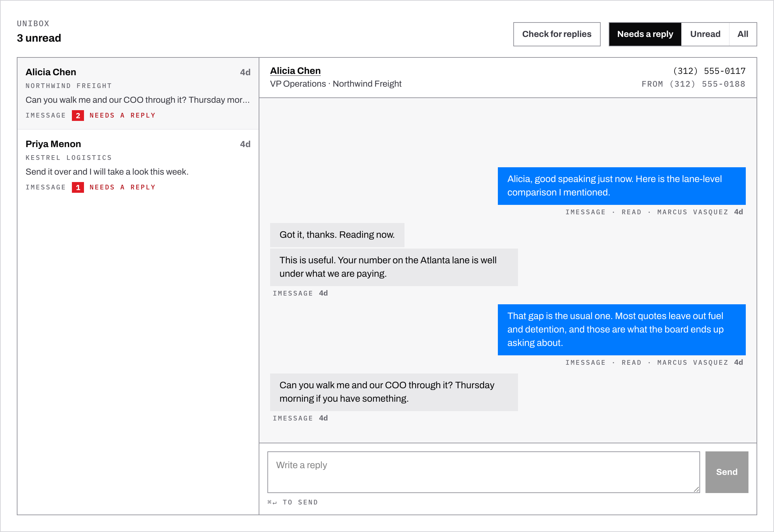This screenshot has height=532, width=774.
Task: Click the Check for replies button
Action: (557, 34)
